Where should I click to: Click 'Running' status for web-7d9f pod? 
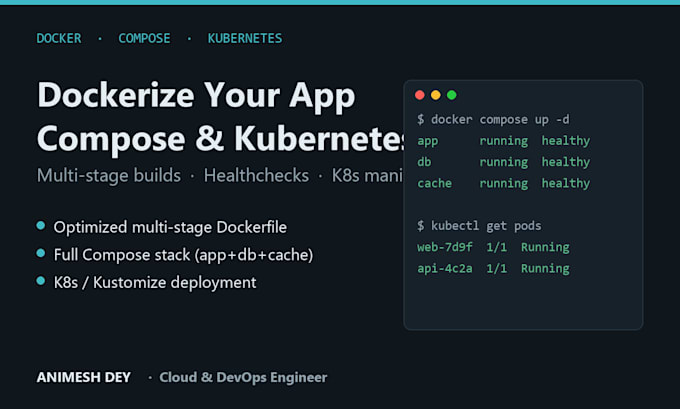545,247
